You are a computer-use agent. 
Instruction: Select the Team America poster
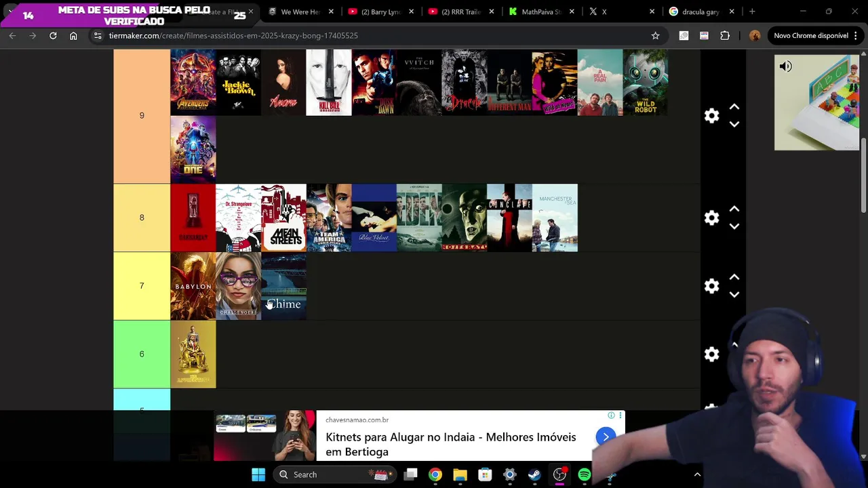[329, 218]
